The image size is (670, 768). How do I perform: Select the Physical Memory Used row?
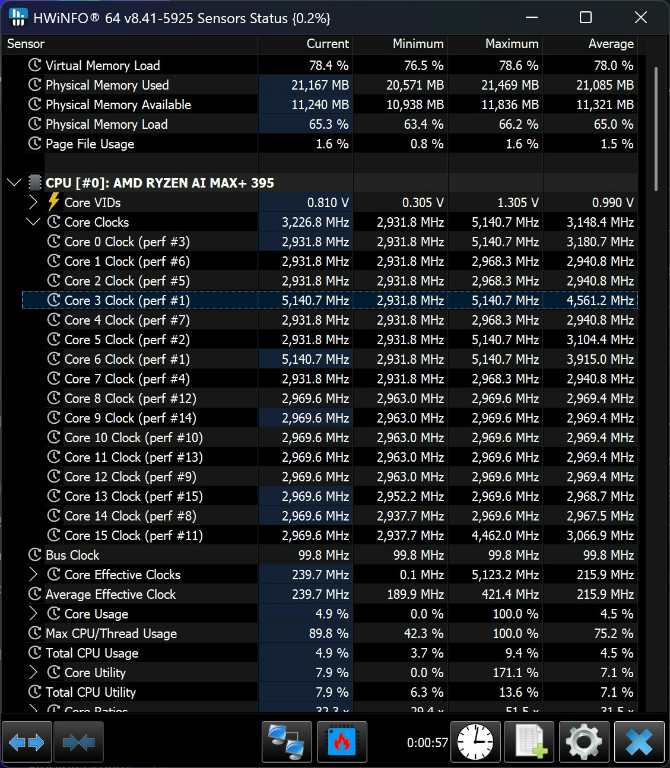click(x=107, y=85)
